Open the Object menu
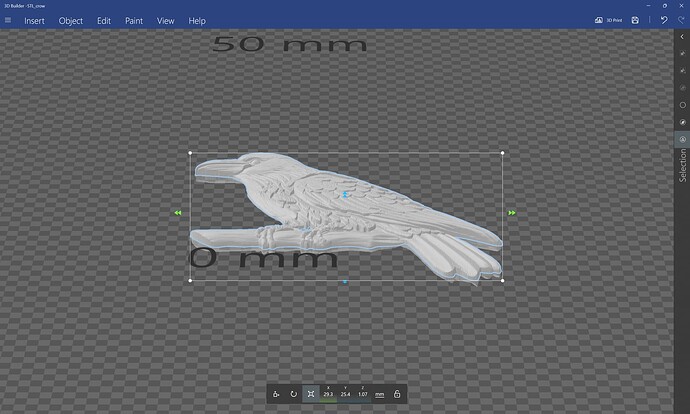The width and height of the screenshot is (690, 414). coord(71,20)
